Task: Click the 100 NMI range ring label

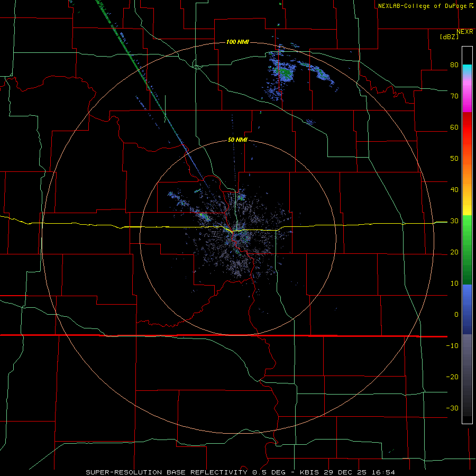Action: point(237,42)
